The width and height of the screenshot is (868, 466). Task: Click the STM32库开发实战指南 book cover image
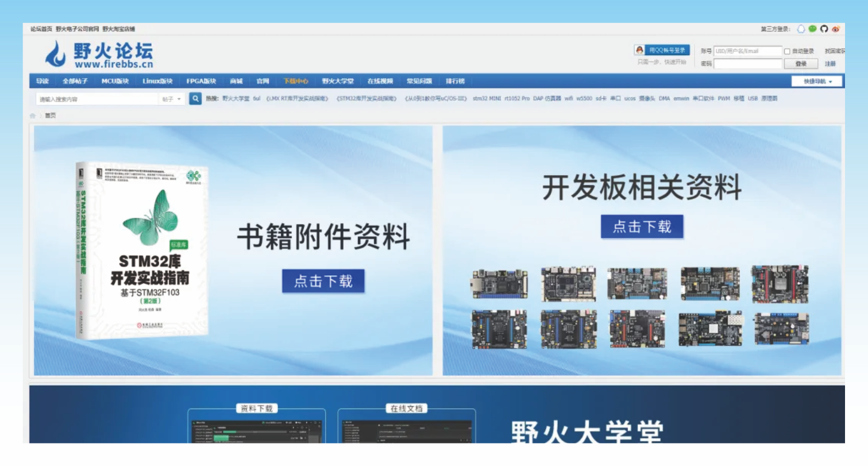pos(142,250)
